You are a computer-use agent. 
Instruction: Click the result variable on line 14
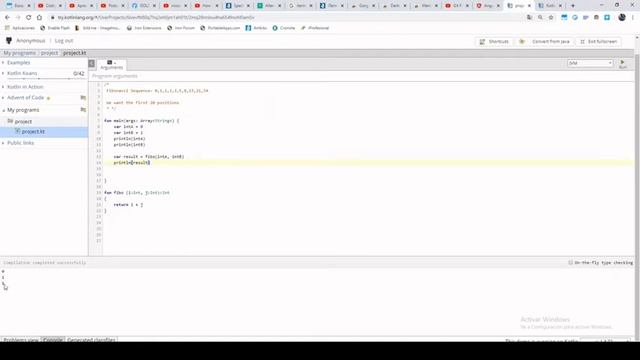[x=140, y=162]
